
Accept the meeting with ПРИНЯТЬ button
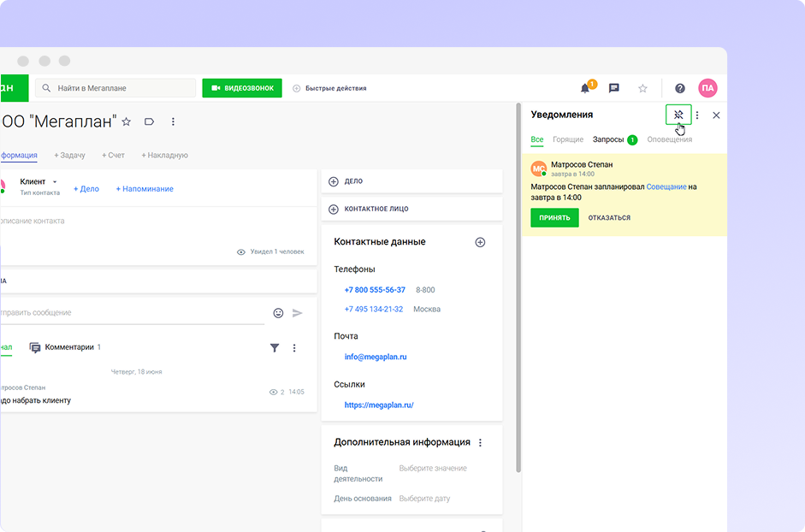tap(554, 218)
